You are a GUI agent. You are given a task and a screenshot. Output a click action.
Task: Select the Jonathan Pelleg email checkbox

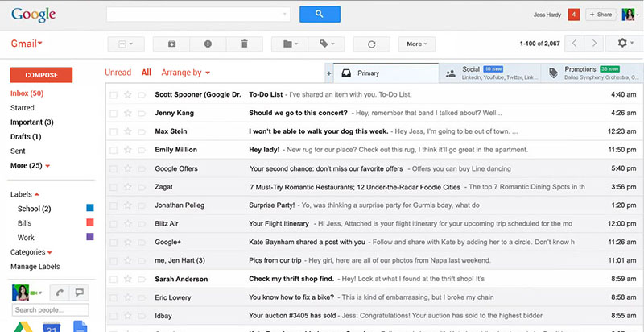pyautogui.click(x=114, y=205)
